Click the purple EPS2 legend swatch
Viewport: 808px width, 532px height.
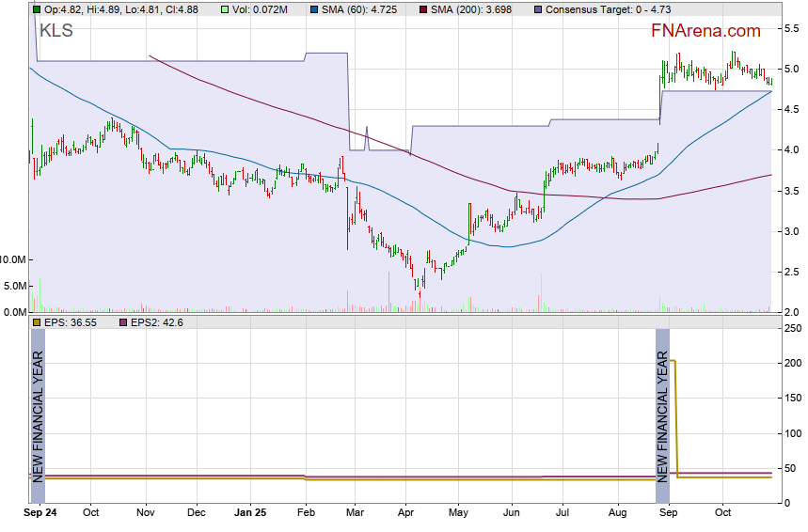pos(123,322)
